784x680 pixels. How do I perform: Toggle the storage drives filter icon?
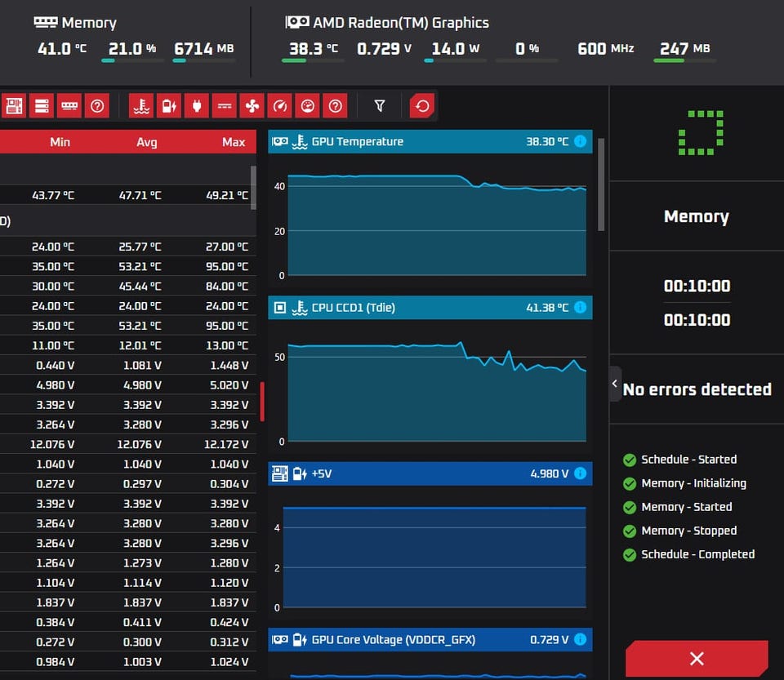point(42,106)
